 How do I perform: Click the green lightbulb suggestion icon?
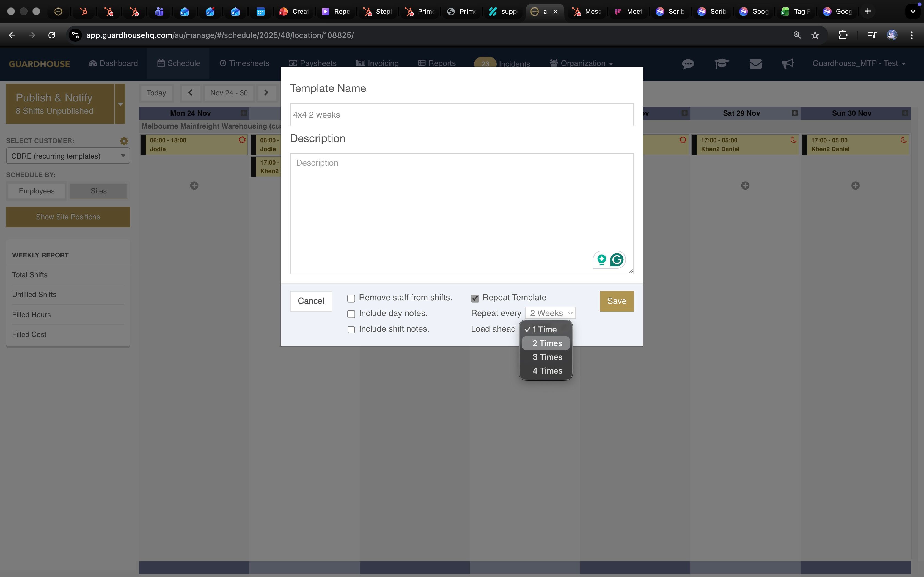click(601, 260)
